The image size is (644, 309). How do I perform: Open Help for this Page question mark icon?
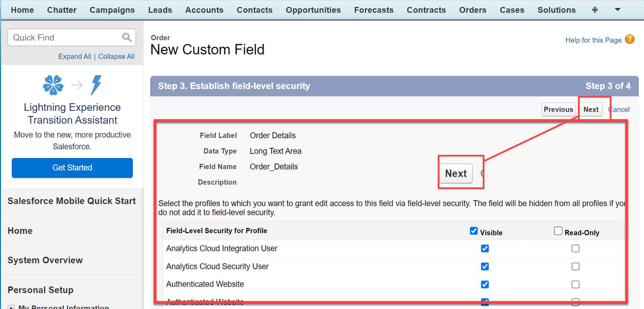[x=630, y=40]
